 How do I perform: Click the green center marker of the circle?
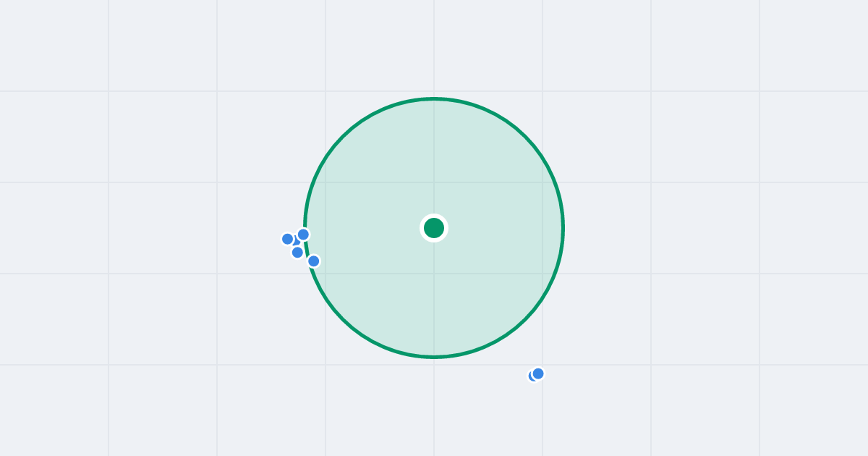point(434,228)
